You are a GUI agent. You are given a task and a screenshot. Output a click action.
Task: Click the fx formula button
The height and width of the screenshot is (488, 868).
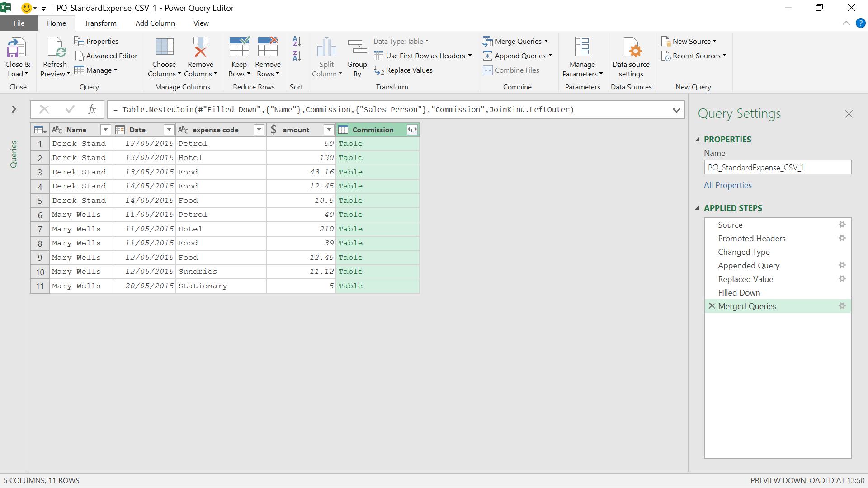[x=92, y=110]
